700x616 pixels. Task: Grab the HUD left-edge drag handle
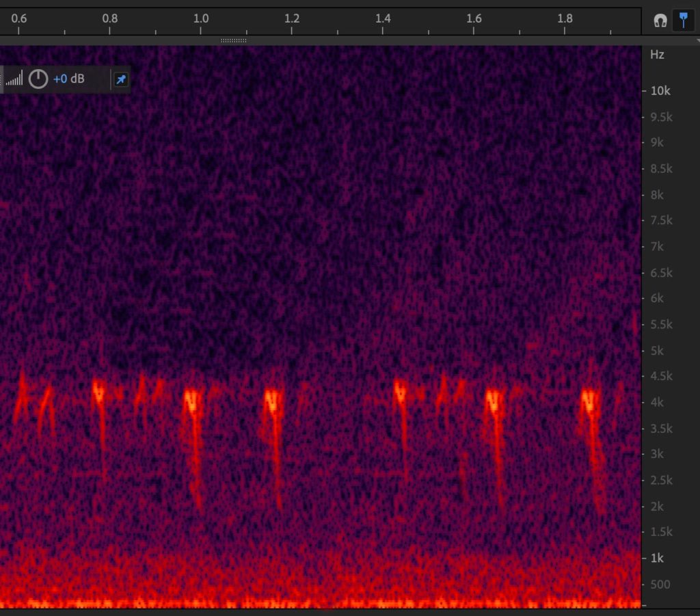[x=1, y=79]
